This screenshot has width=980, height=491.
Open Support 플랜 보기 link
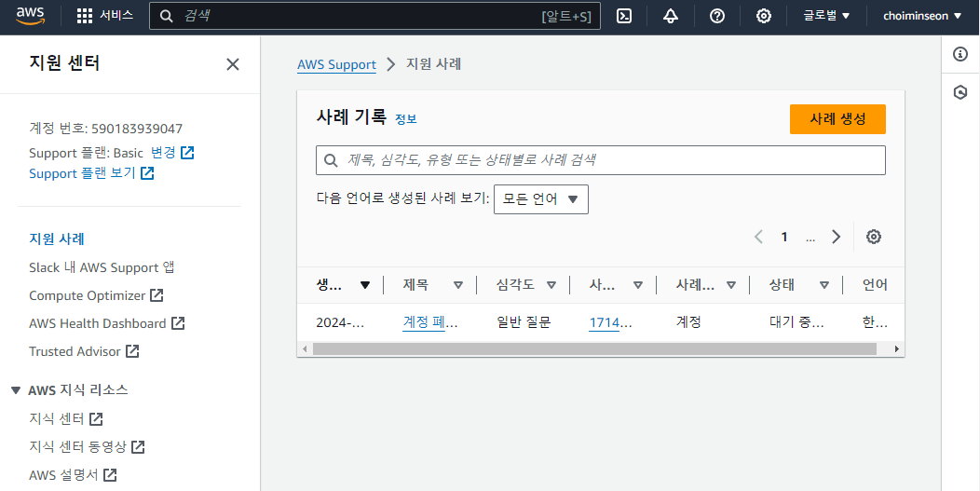(91, 173)
